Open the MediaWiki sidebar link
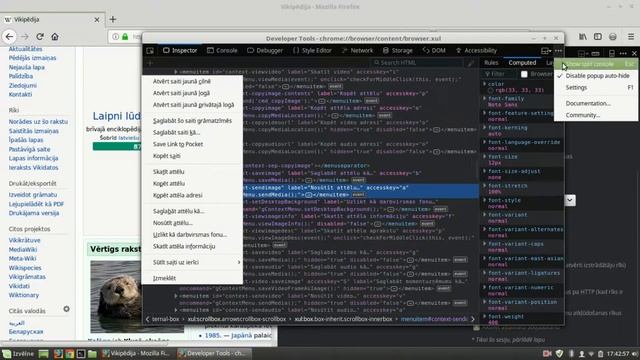The width and height of the screenshot is (640, 360). point(23,249)
